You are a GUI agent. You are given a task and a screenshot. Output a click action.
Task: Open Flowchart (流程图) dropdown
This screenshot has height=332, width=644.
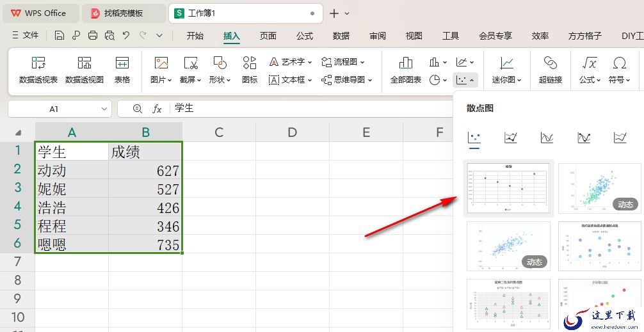(x=343, y=62)
